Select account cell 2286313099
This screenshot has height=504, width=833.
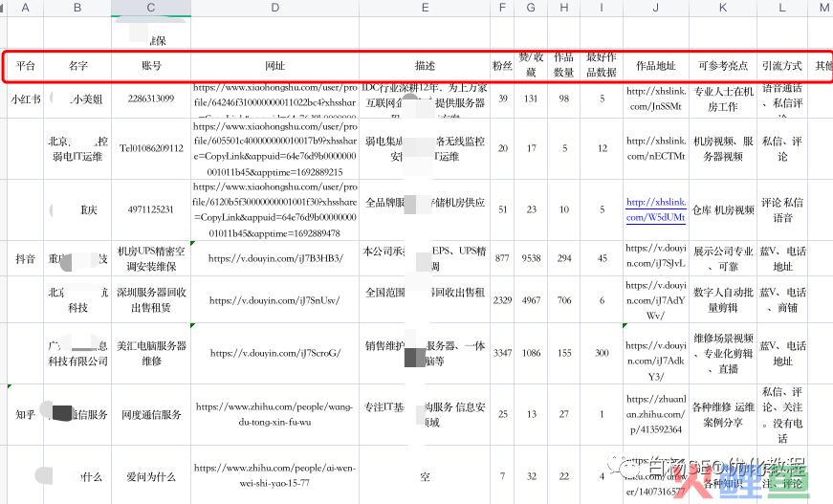tap(151, 99)
